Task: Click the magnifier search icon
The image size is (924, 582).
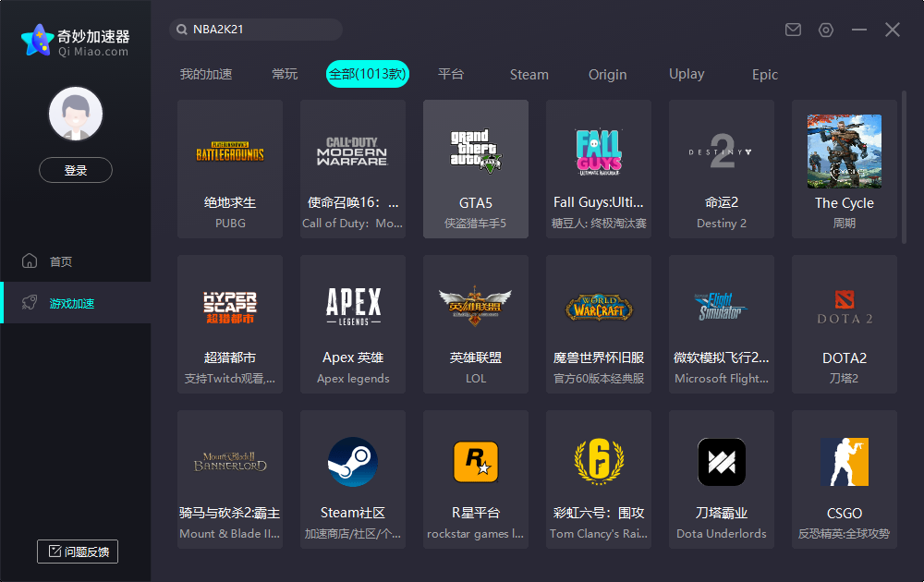Action: tap(181, 30)
